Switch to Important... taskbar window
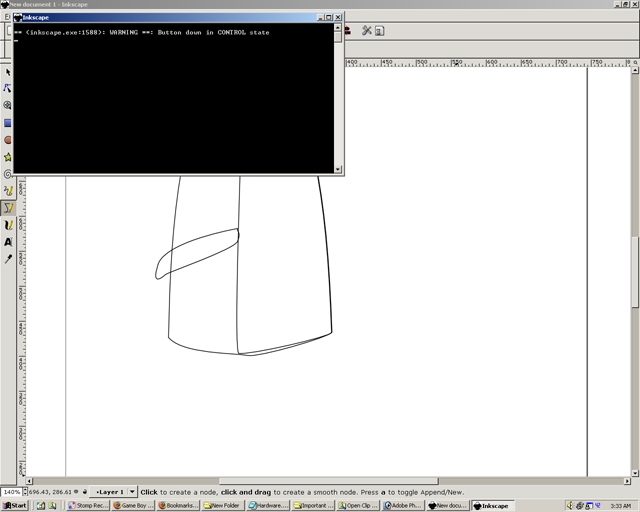 point(313,505)
